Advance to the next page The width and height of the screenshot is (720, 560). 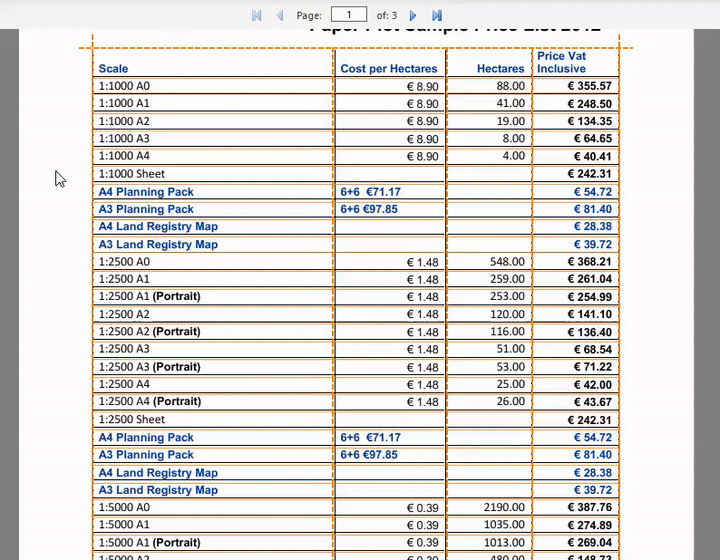pyautogui.click(x=413, y=15)
